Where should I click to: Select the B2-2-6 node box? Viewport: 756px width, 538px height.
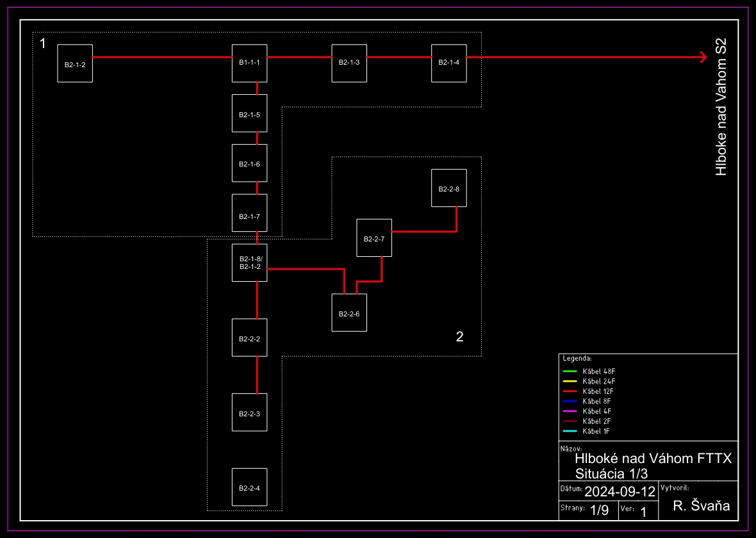pos(349,313)
